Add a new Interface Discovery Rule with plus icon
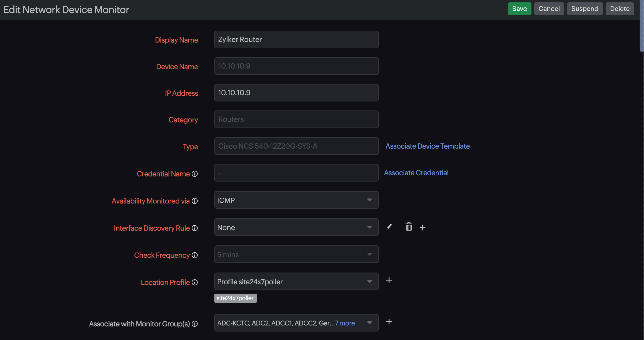The image size is (644, 340). click(422, 228)
